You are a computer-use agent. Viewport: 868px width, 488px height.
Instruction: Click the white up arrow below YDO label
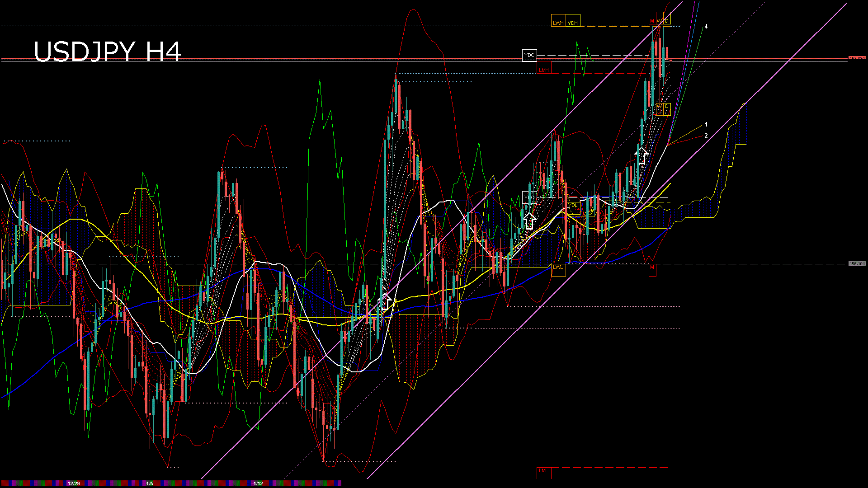click(529, 222)
